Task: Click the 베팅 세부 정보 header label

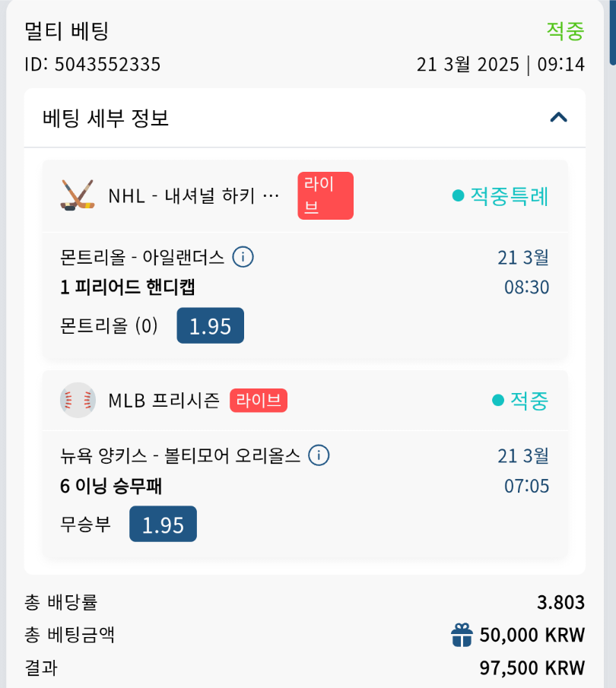Action: tap(106, 118)
